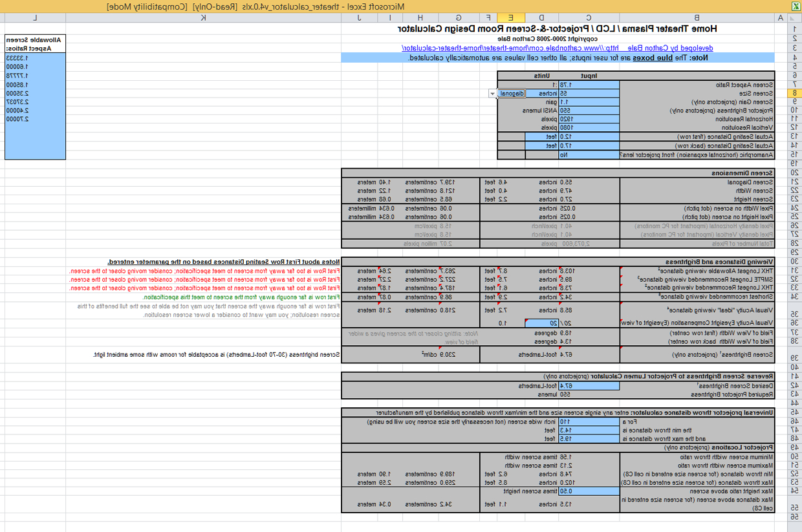This screenshot has height=532, width=802.
Task: Select row header 21
Action: (794, 182)
